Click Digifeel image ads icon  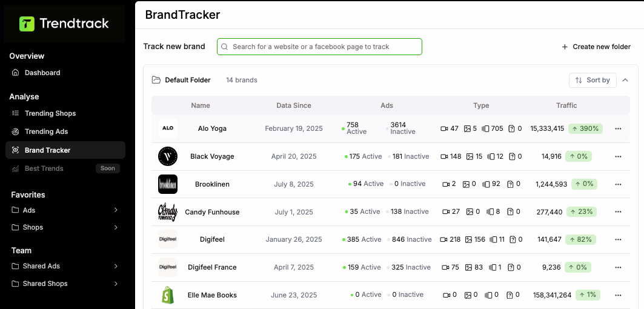(x=469, y=239)
